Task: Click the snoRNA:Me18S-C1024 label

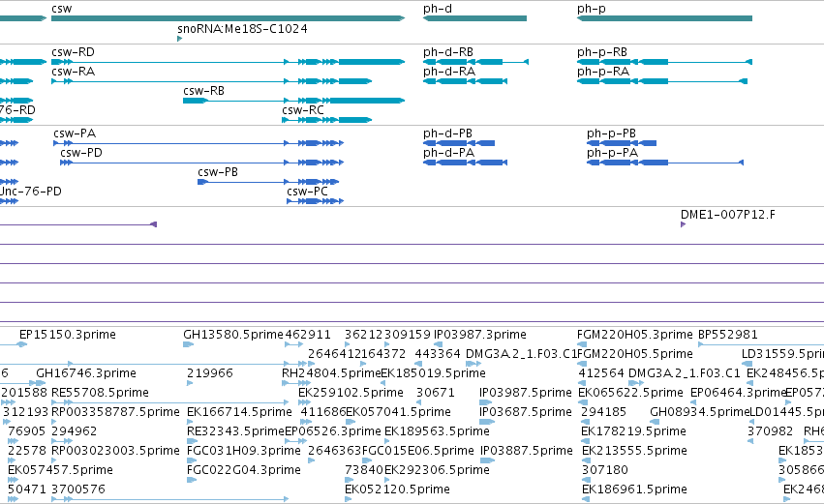Action: [242, 28]
